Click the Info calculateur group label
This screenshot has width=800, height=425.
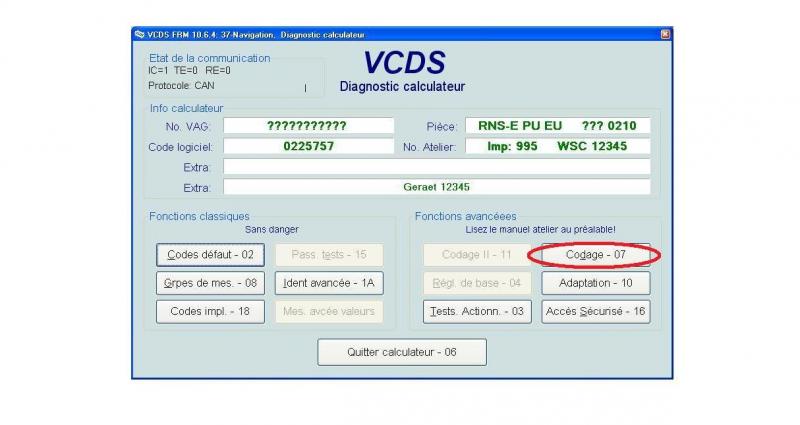186,108
